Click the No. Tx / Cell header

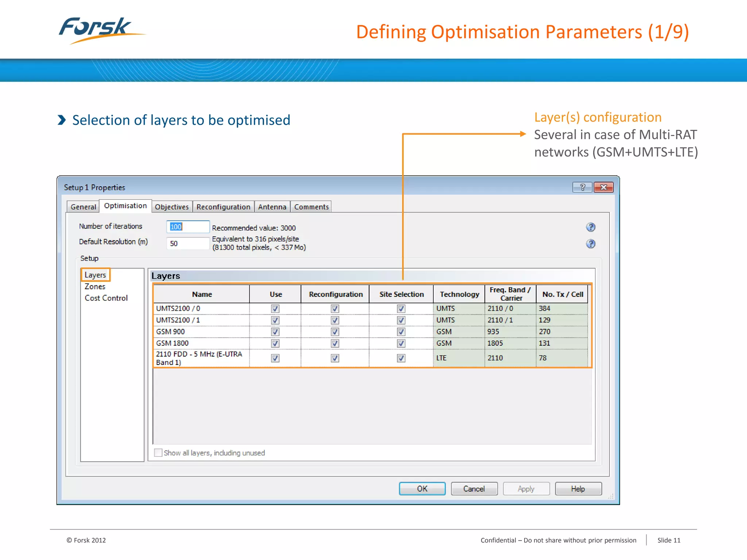(562, 294)
